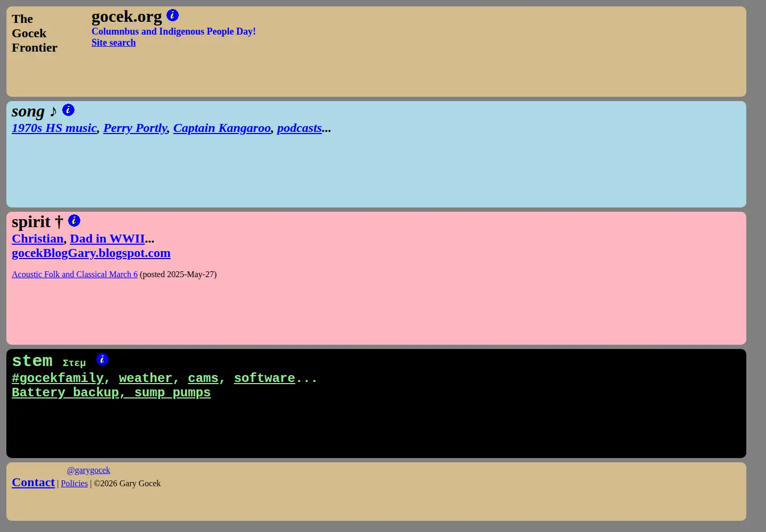Screen dimensions: 766x532
Task: Open the 1970s HS music link
Action: point(54,128)
